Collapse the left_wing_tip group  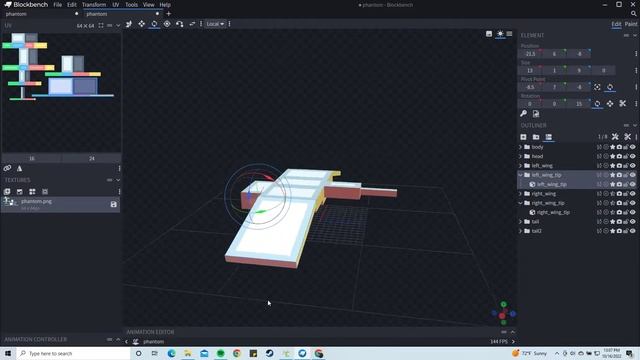(x=521, y=175)
